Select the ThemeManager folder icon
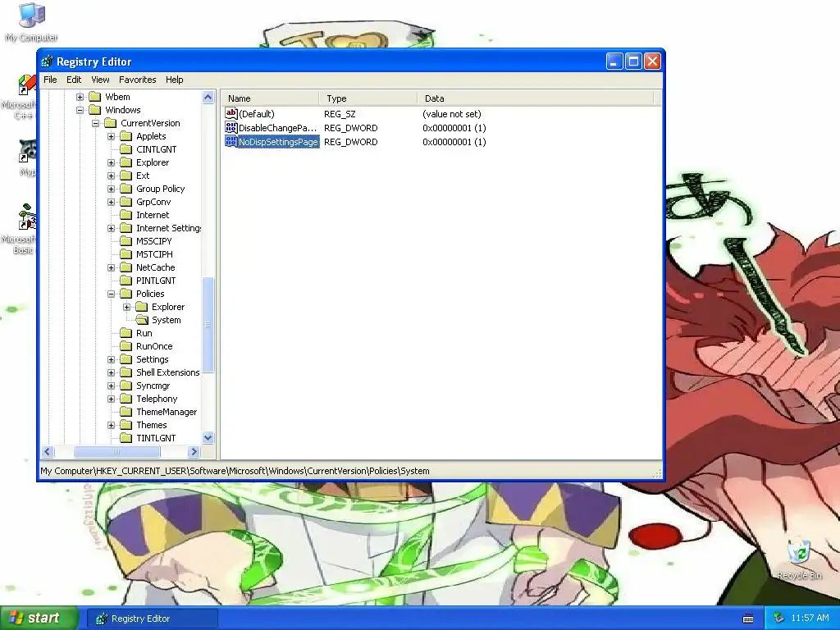Image resolution: width=840 pixels, height=630 pixels. pos(126,412)
